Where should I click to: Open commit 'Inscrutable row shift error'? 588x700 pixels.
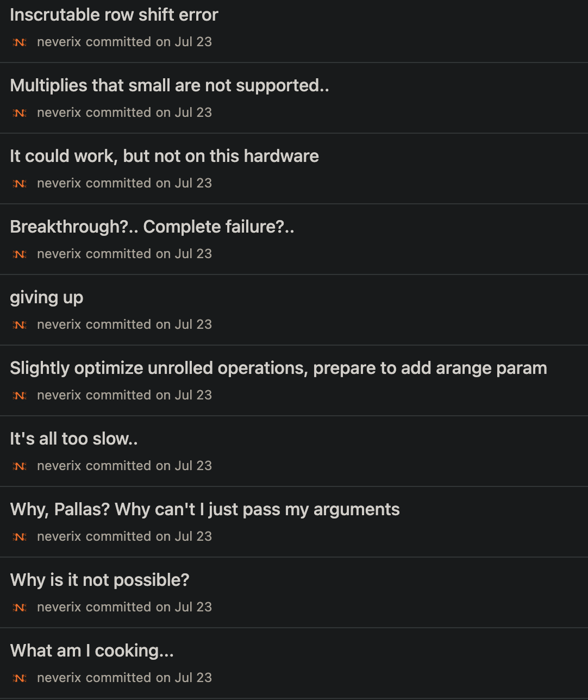click(x=114, y=15)
